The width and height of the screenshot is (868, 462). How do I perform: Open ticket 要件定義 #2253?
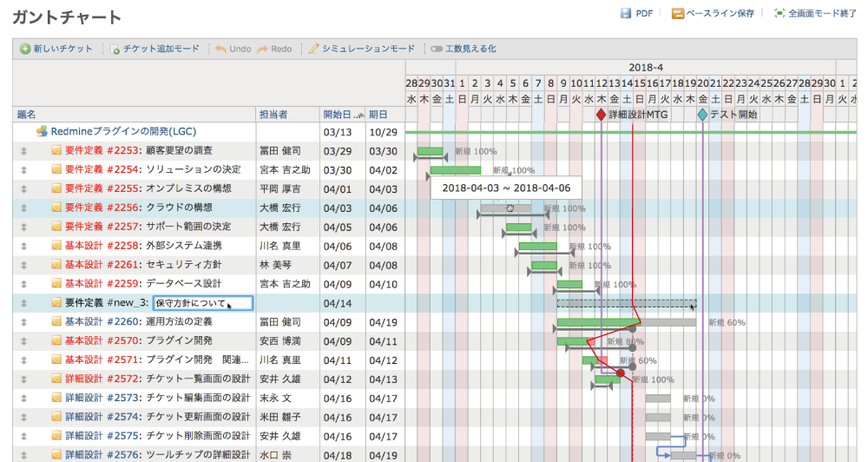click(x=103, y=151)
